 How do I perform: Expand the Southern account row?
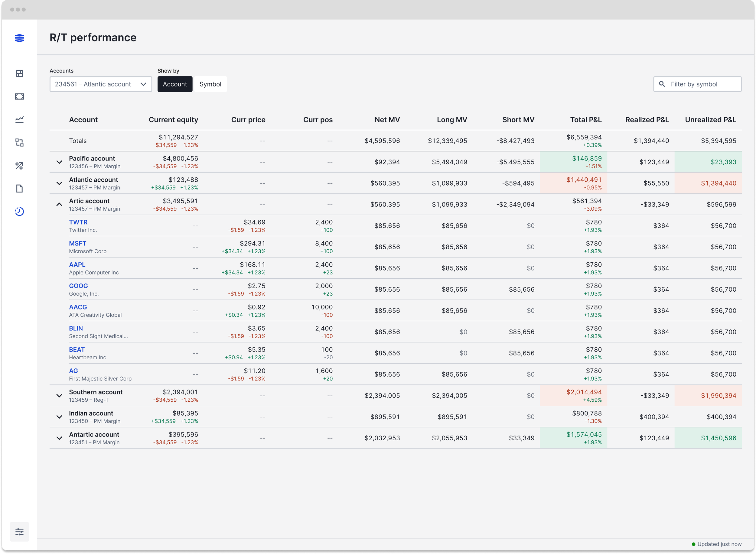(59, 395)
